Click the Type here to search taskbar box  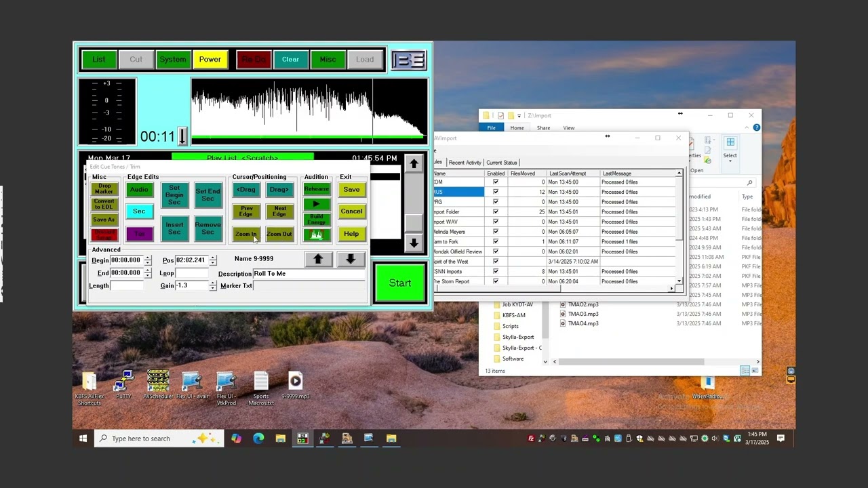159,439
